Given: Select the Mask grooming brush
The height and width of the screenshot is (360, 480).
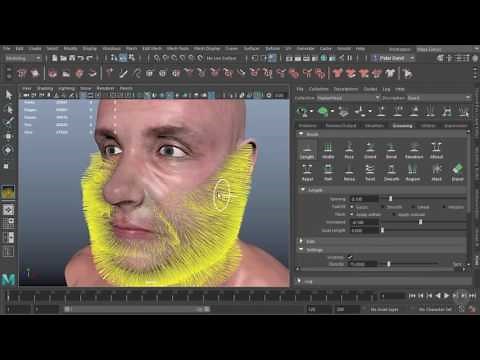Looking at the screenshot, I should point(437,173).
